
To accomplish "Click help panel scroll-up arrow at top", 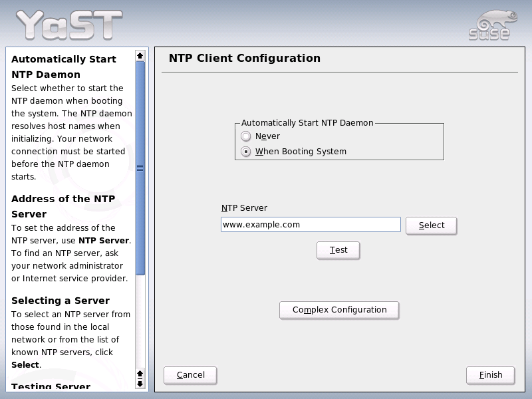I will point(140,55).
